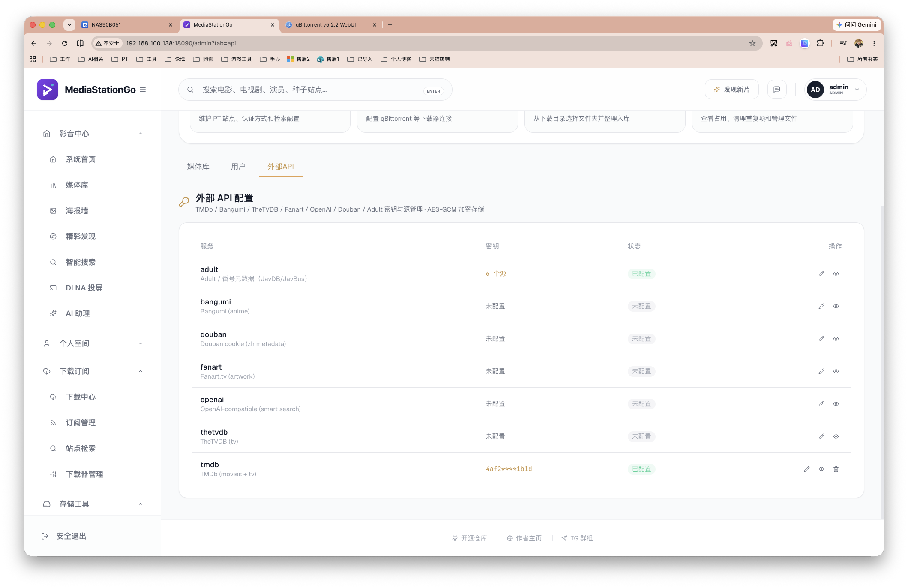Viewport: 908px width, 588px height.
Task: Reveal the douban key with the eye icon
Action: pyautogui.click(x=836, y=339)
